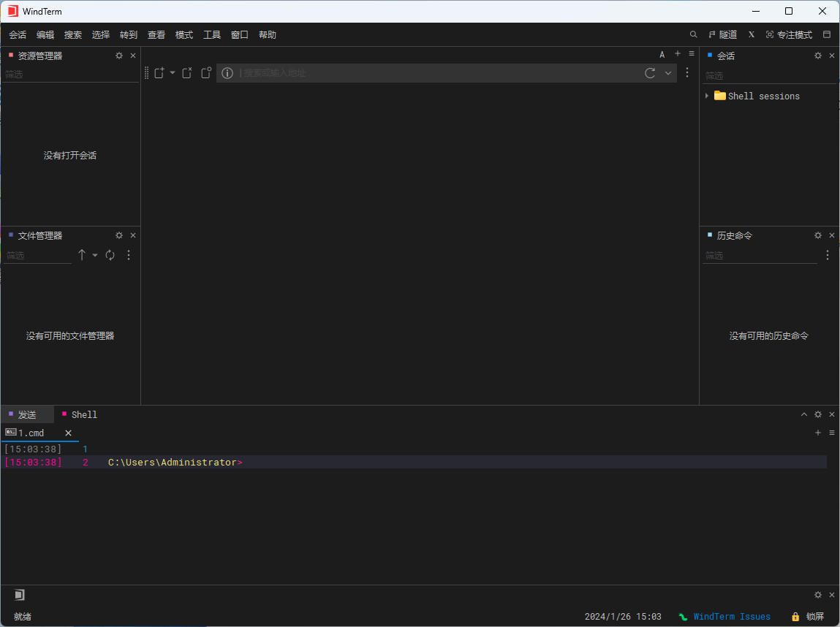
Task: Click the 2024/1/26 15:03 status bar datetime
Action: coord(623,617)
